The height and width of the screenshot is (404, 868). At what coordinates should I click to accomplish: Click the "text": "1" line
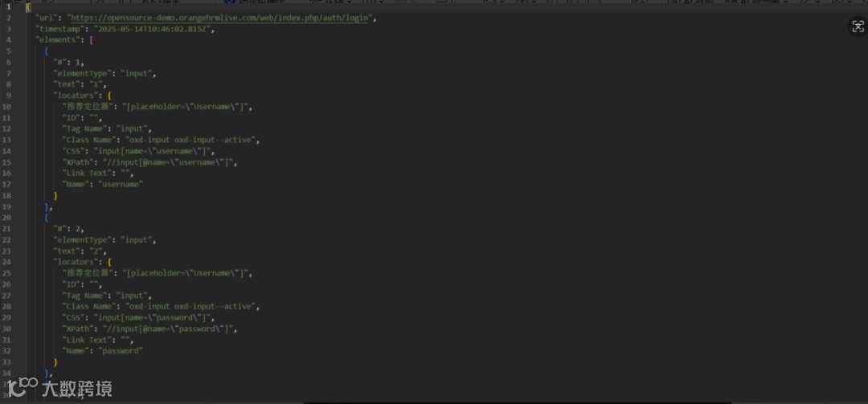[80, 84]
